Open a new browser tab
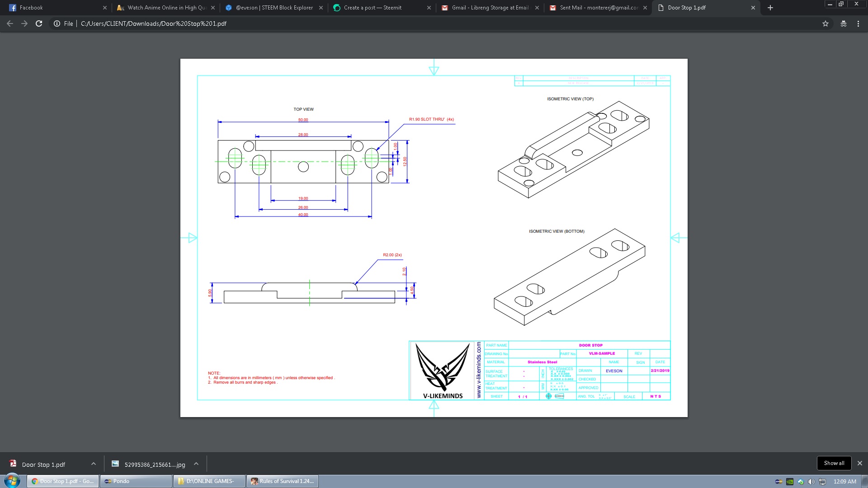Screen dimensions: 868x488 (770, 8)
